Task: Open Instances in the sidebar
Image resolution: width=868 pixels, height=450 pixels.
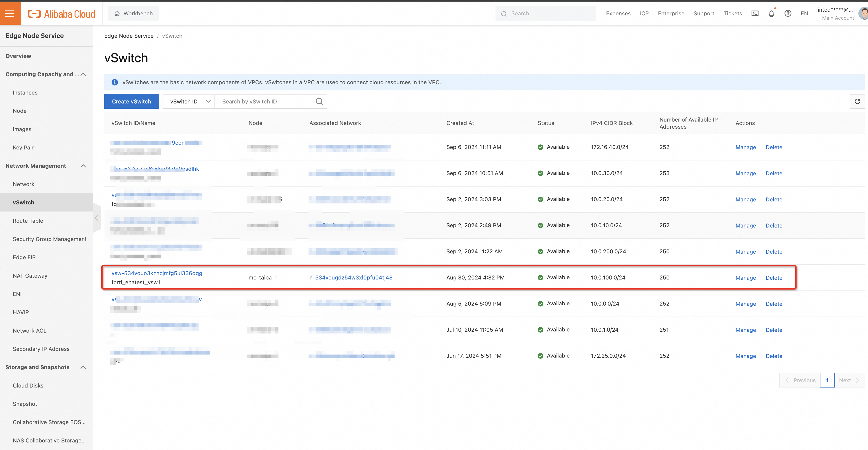Action: (25, 92)
